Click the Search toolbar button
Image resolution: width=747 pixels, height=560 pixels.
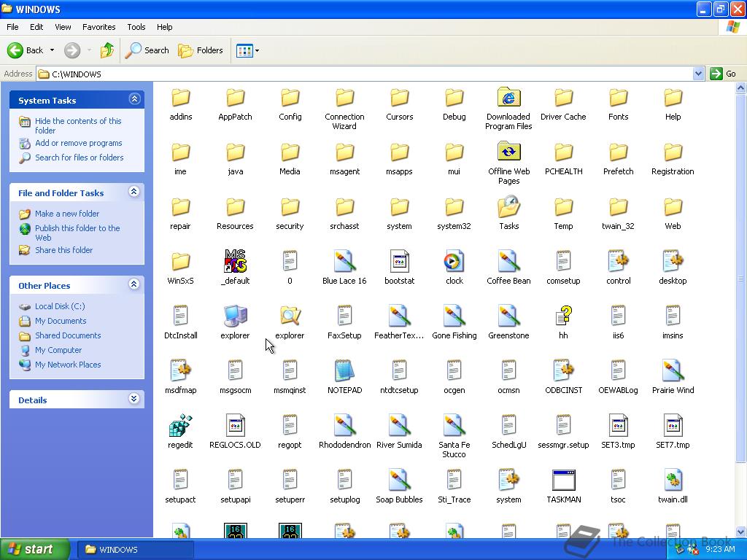[x=147, y=50]
